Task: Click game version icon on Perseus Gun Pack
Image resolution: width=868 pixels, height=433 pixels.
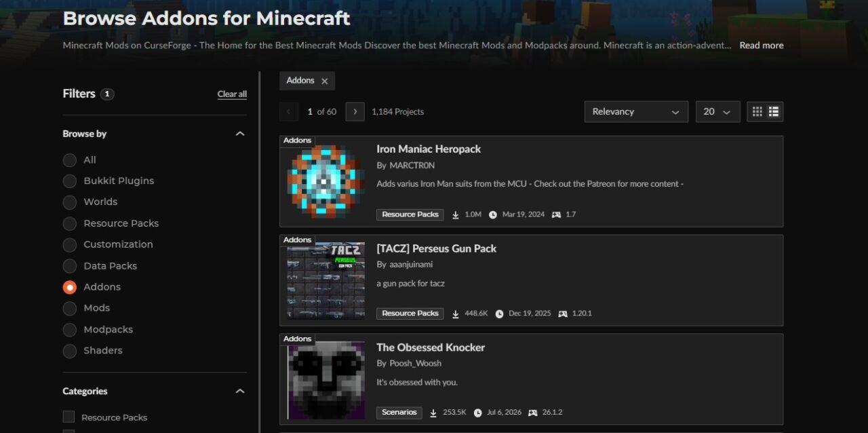Action: [563, 314]
